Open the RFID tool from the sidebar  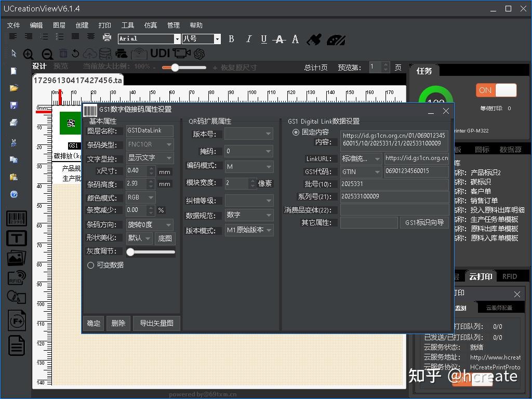(16, 277)
